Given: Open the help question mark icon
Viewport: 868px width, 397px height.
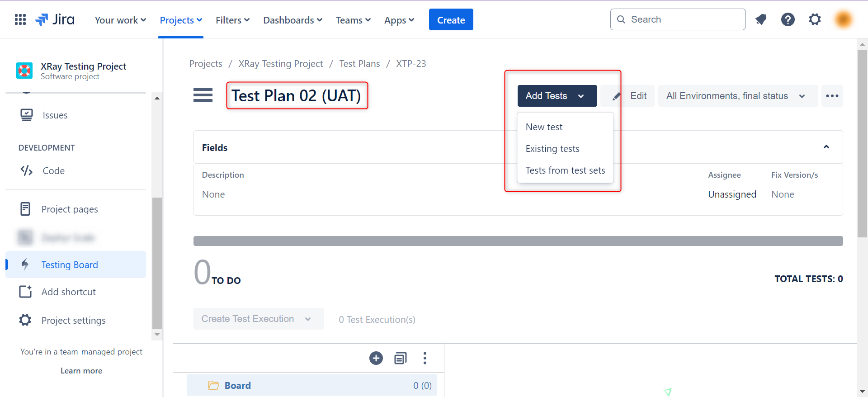Looking at the screenshot, I should pos(788,19).
